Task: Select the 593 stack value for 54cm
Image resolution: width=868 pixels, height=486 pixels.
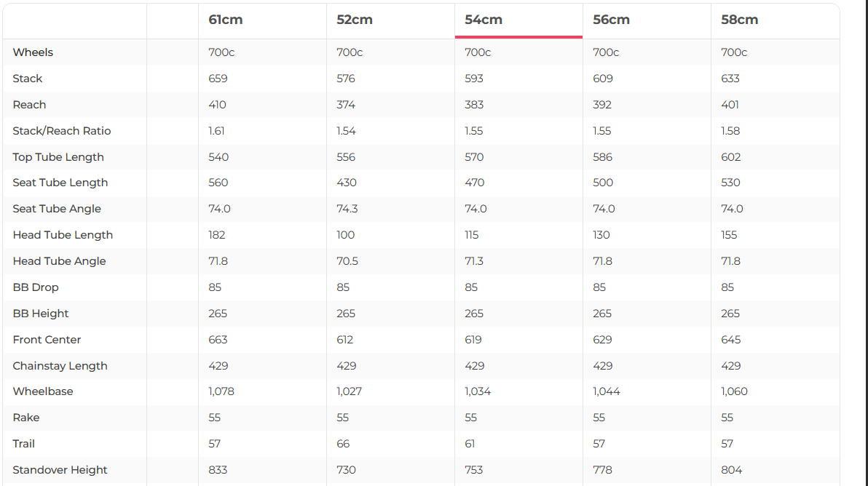Action: 474,79
